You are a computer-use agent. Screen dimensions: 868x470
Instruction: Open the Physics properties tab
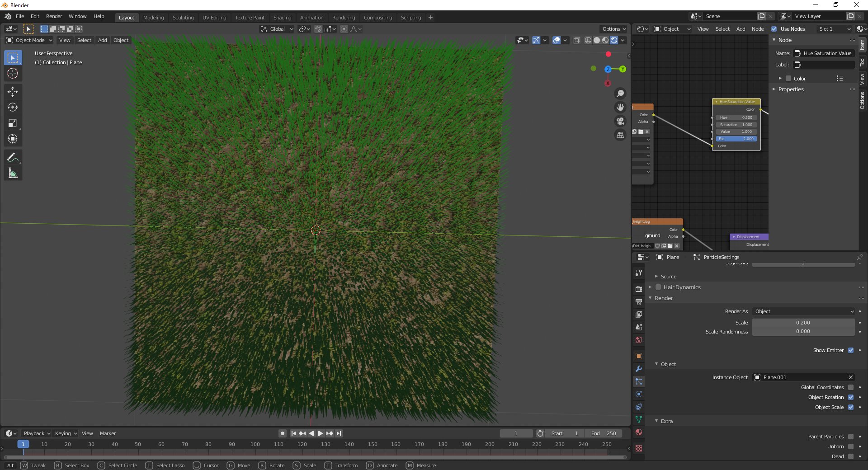[639, 394]
